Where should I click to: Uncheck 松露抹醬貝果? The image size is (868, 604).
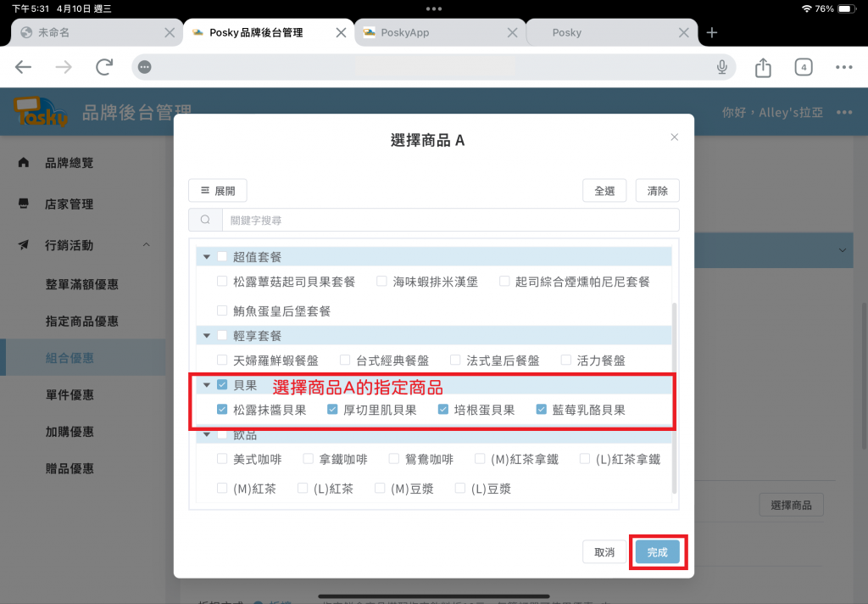[222, 410]
